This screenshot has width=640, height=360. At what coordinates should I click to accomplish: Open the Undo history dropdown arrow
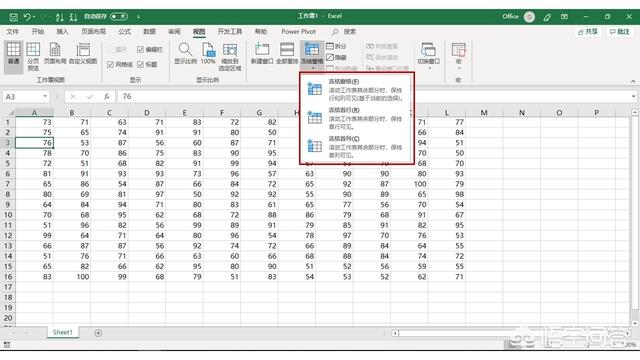pos(34,17)
